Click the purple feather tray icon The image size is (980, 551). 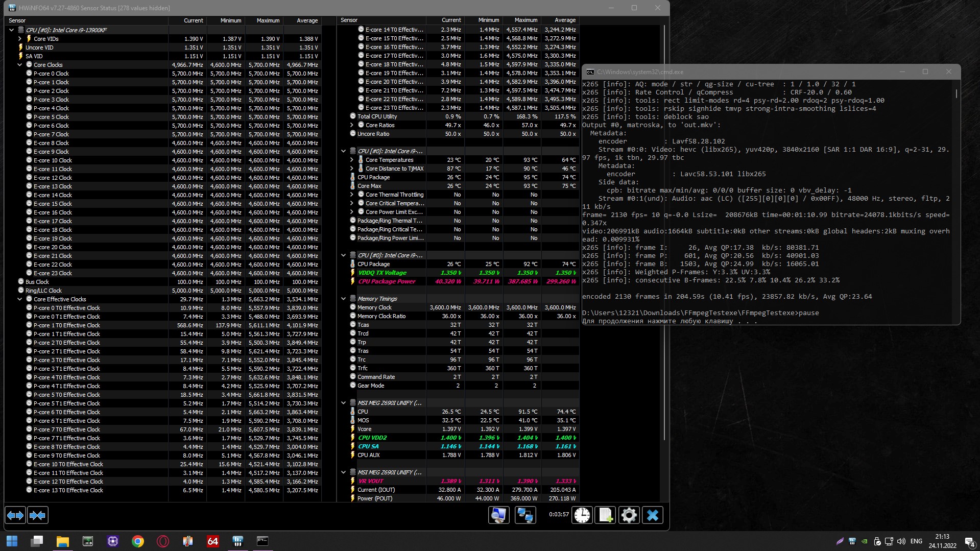tap(840, 541)
